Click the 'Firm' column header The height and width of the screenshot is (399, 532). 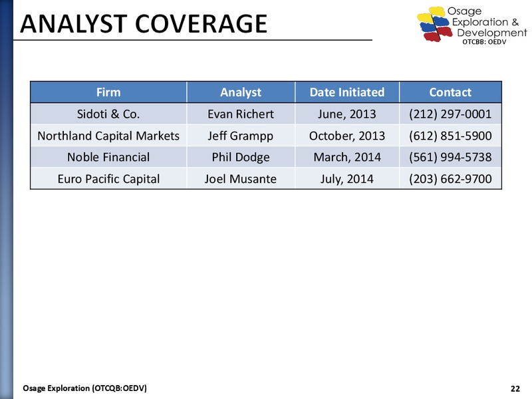click(108, 92)
